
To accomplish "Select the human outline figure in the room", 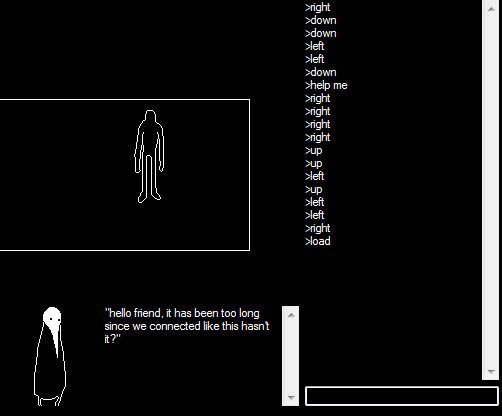I will click(x=149, y=156).
